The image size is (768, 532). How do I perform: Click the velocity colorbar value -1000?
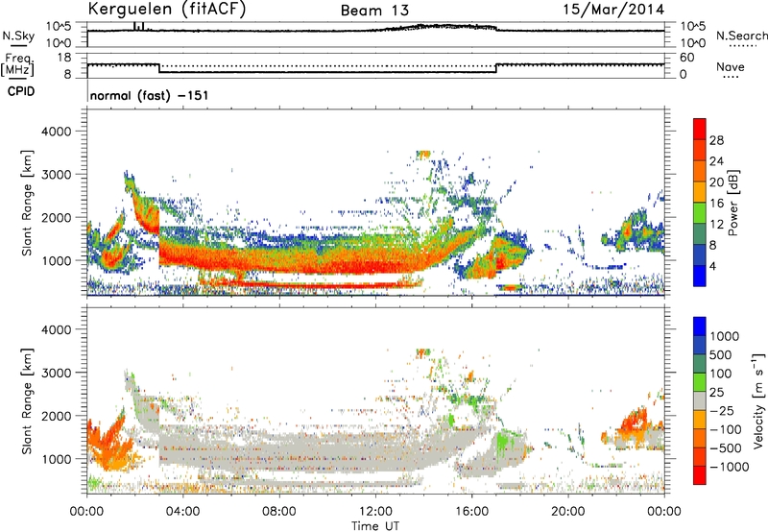pos(730,467)
